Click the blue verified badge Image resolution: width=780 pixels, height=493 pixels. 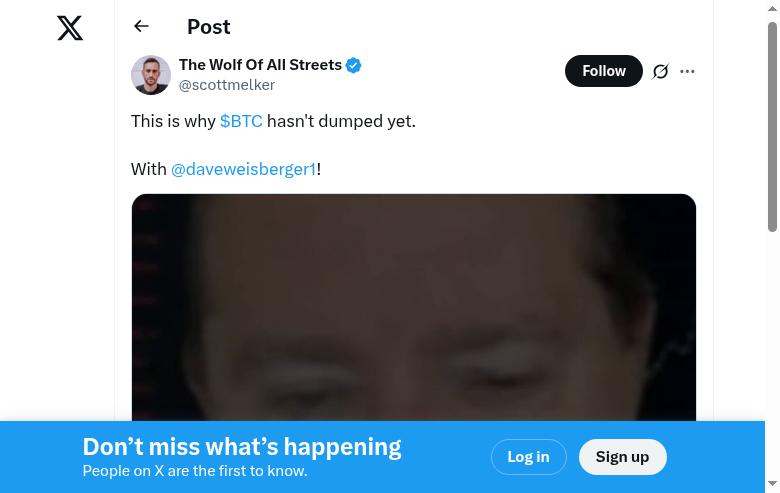click(354, 65)
